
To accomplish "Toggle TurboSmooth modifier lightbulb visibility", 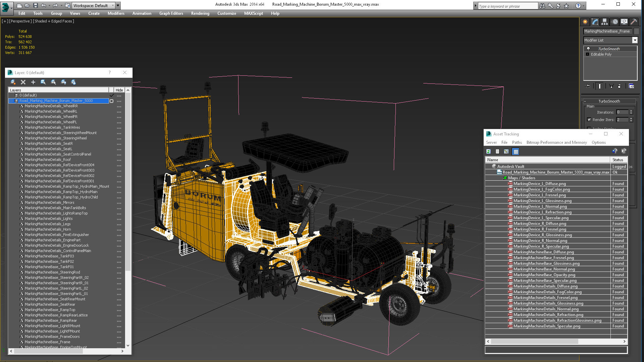I will pos(588,49).
